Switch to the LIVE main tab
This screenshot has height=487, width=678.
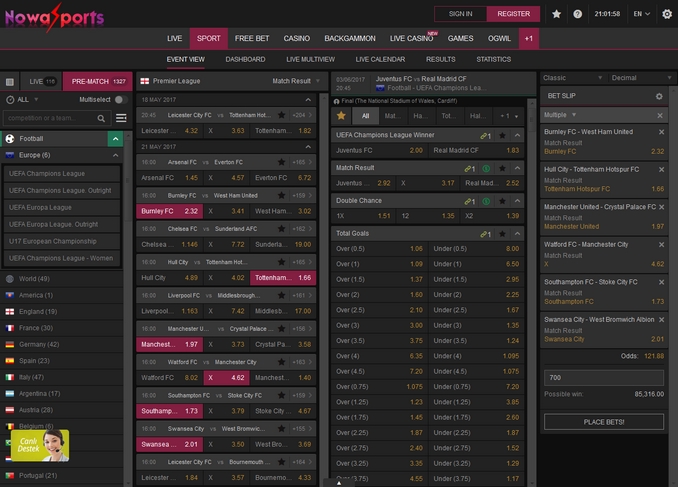coord(174,38)
